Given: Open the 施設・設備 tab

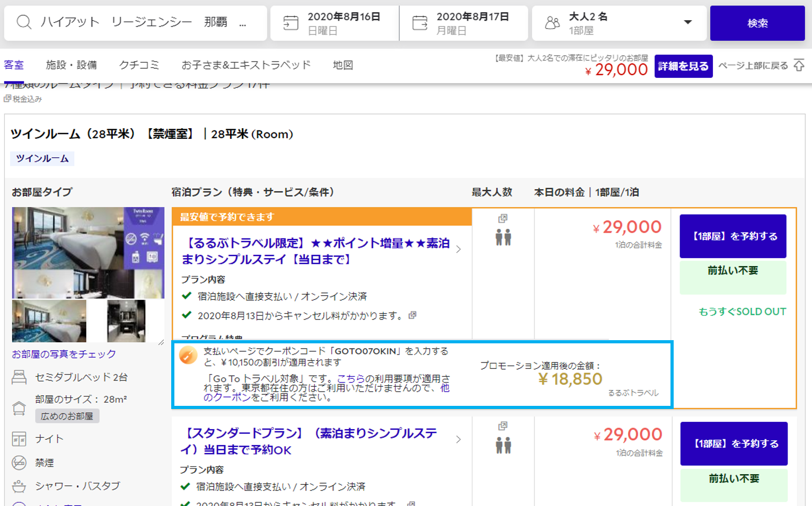Looking at the screenshot, I should (x=71, y=65).
